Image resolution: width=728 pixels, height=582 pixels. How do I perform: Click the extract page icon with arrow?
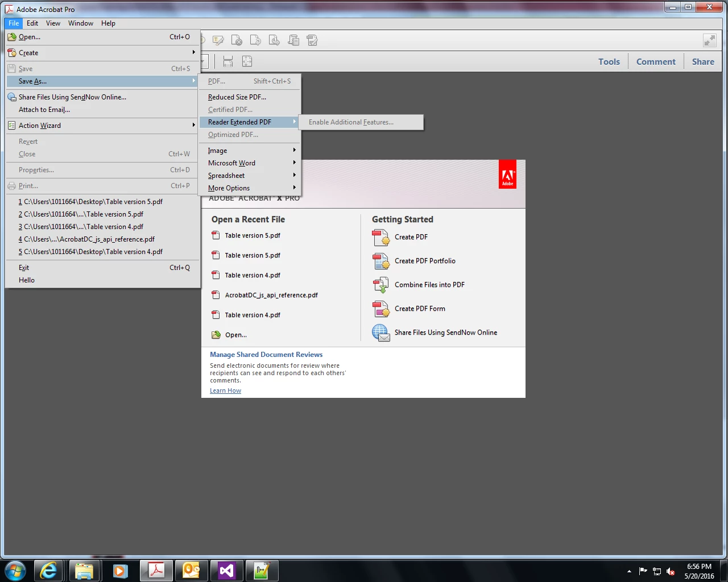tap(274, 40)
